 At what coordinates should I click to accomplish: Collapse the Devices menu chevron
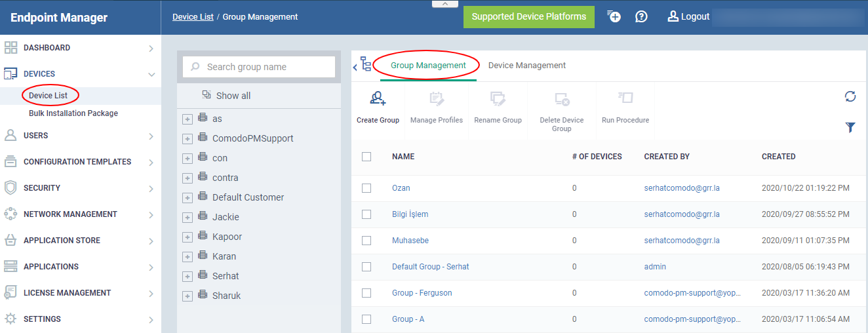pyautogui.click(x=151, y=74)
